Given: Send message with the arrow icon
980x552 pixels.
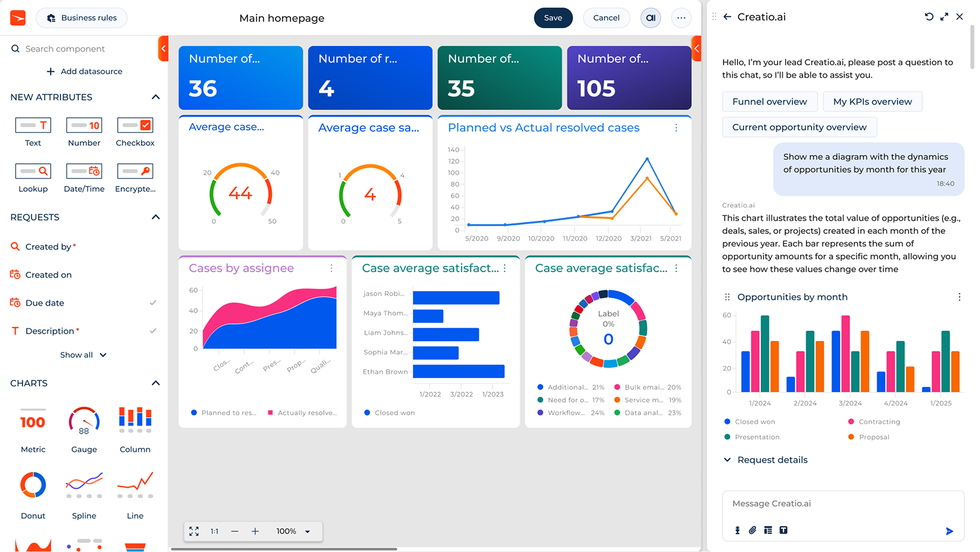Looking at the screenshot, I should coord(949,531).
